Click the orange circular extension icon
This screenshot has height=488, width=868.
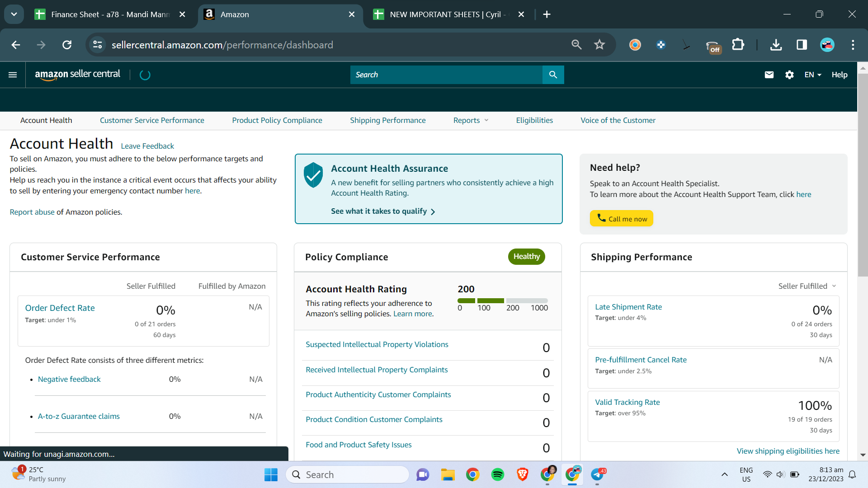[x=635, y=45]
